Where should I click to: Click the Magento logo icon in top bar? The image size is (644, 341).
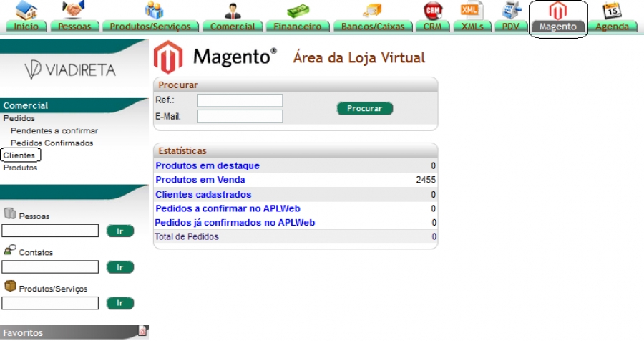pyautogui.click(x=557, y=10)
